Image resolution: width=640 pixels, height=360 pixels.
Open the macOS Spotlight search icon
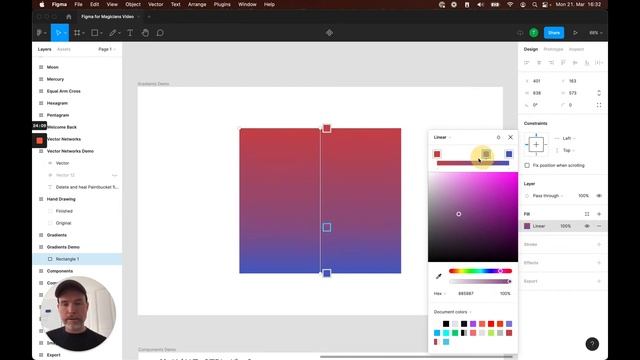tap(534, 4)
